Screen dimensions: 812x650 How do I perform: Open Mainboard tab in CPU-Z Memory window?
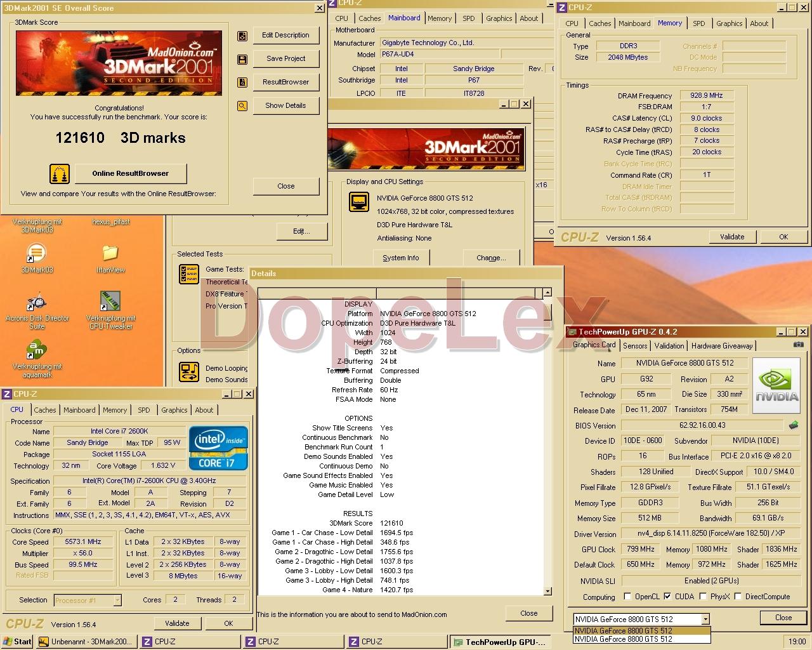634,23
